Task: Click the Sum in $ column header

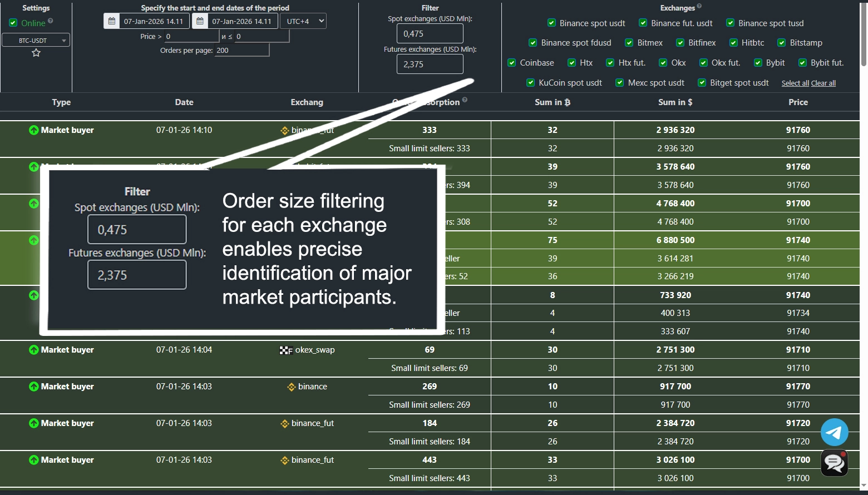Action: pyautogui.click(x=675, y=102)
